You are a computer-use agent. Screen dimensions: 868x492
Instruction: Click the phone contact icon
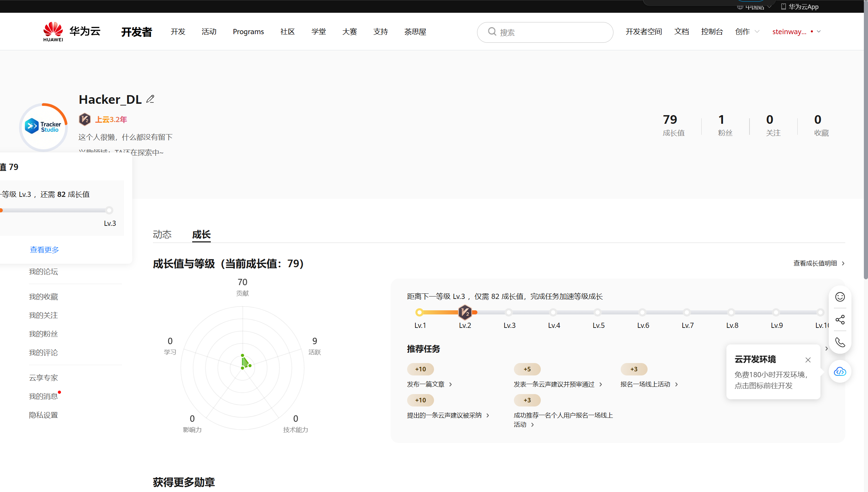840,342
